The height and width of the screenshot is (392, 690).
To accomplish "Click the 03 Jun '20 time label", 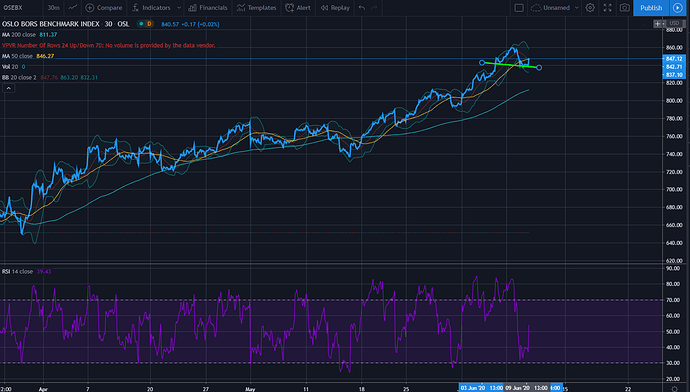I will tap(481, 388).
